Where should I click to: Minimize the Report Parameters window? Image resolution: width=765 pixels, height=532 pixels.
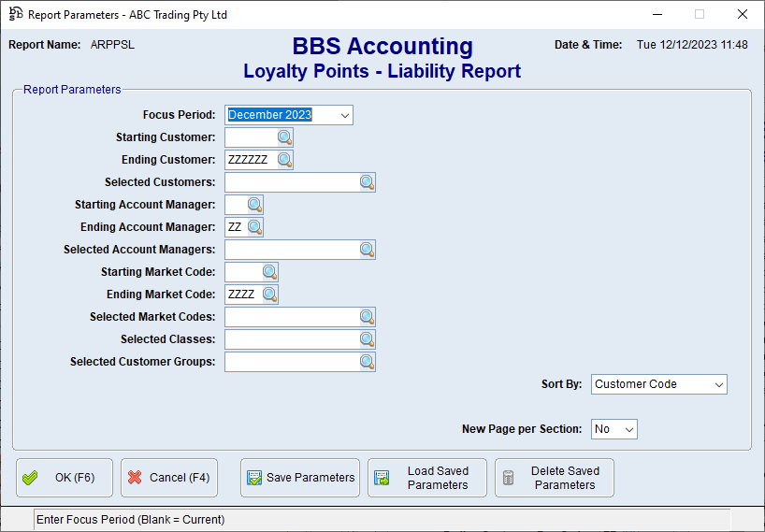click(x=657, y=14)
